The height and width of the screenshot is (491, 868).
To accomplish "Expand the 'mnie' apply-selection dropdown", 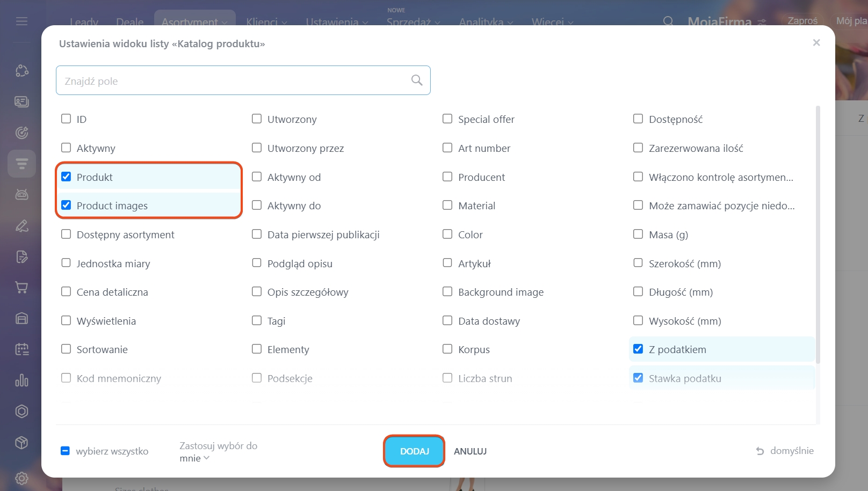I will click(x=194, y=458).
